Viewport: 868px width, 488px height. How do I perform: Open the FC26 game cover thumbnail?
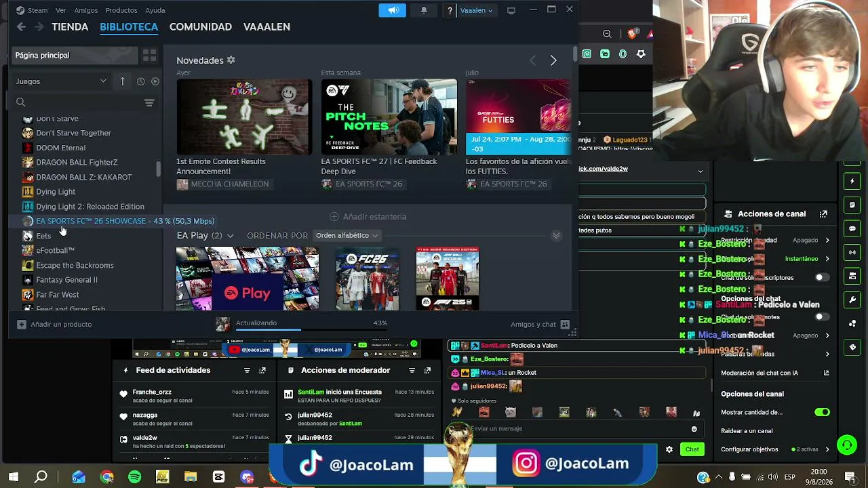click(367, 279)
